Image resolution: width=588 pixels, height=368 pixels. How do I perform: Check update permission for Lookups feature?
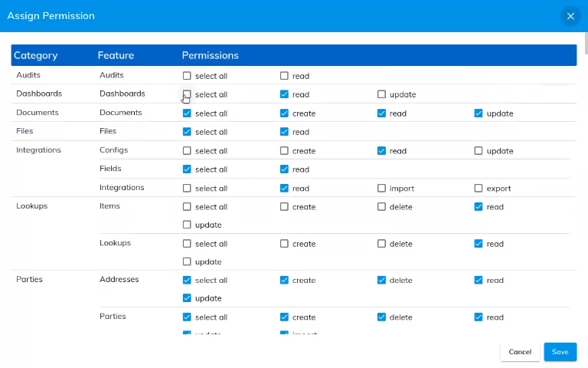(187, 261)
